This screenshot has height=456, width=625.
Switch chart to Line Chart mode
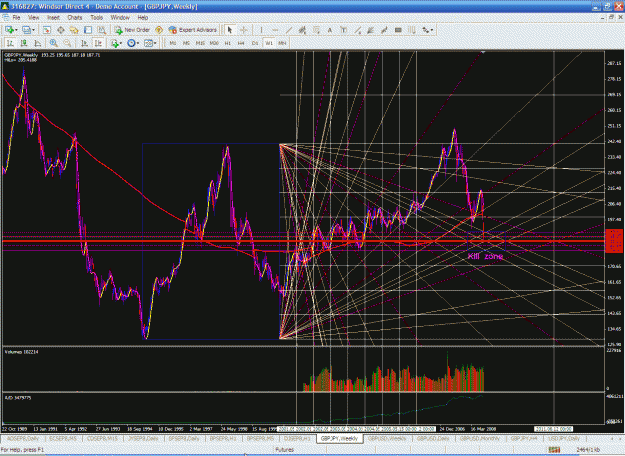[38, 43]
